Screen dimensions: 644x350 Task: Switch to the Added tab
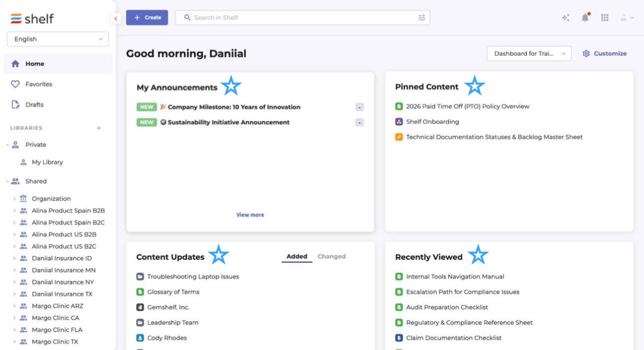[297, 257]
